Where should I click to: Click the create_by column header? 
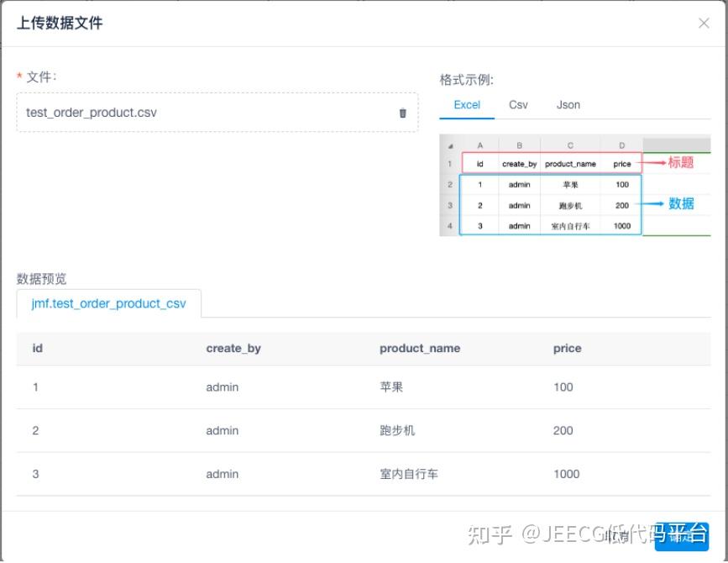pos(233,349)
